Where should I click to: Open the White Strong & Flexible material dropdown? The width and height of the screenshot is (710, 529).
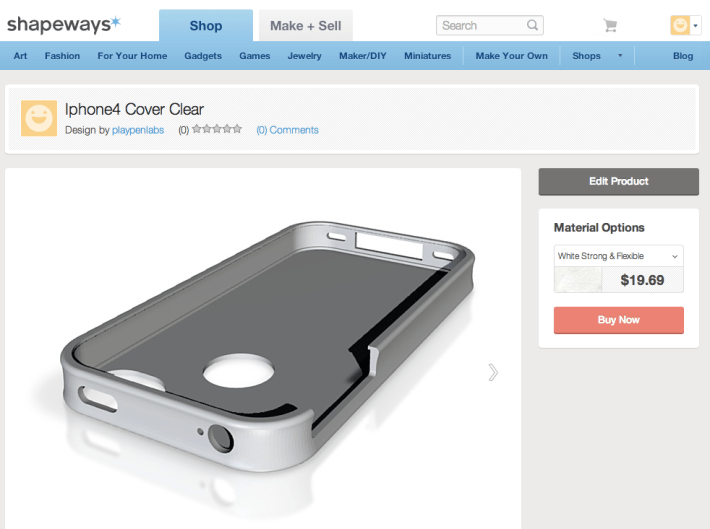click(x=619, y=256)
